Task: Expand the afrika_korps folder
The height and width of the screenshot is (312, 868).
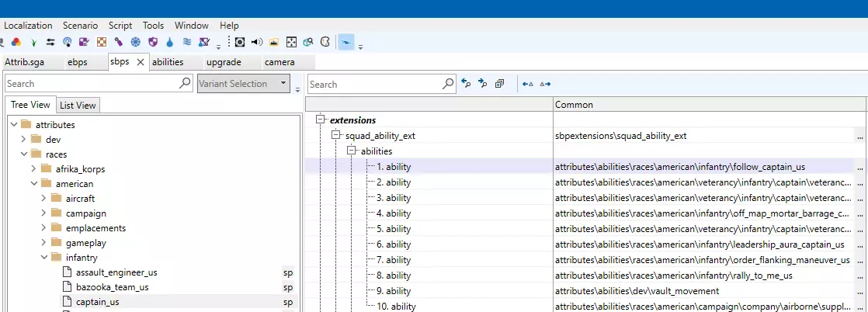Action: pyautogui.click(x=34, y=169)
